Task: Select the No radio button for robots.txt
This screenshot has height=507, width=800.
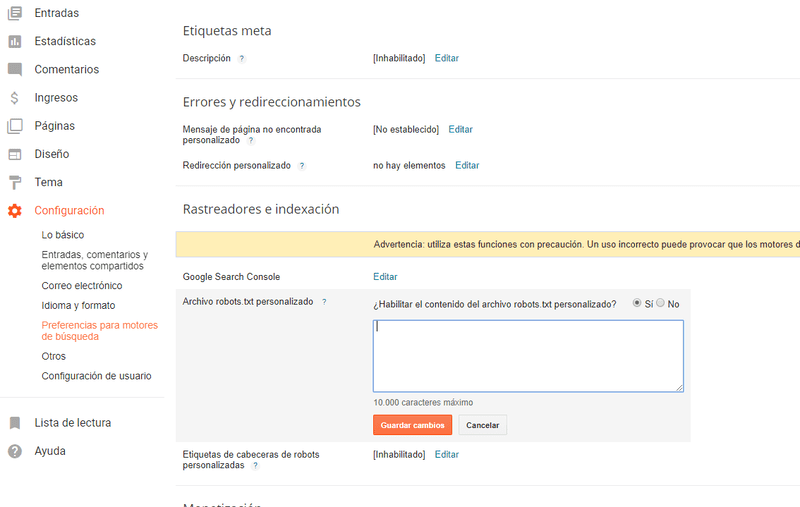Action: click(x=660, y=303)
